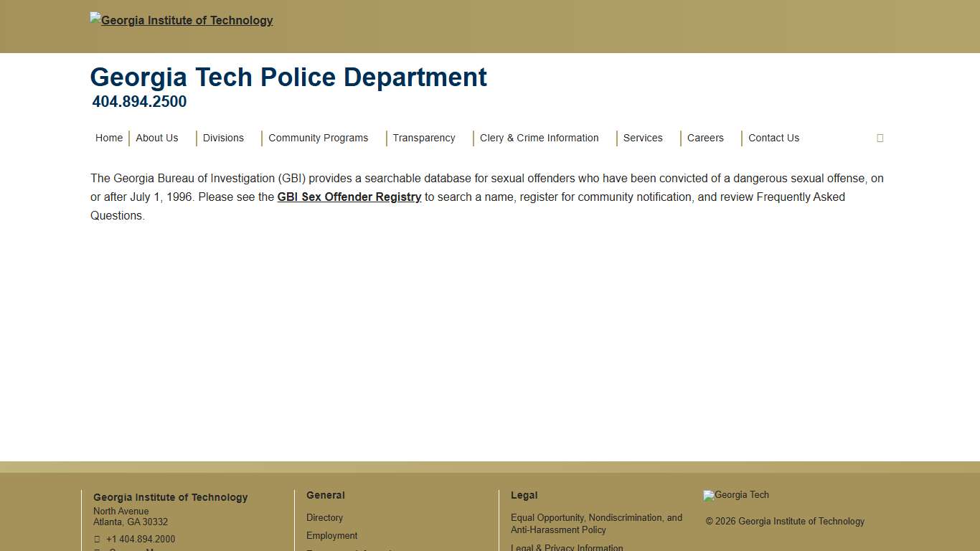The width and height of the screenshot is (980, 551).
Task: Open the GBI Sex Offender Registry link
Action: (349, 197)
